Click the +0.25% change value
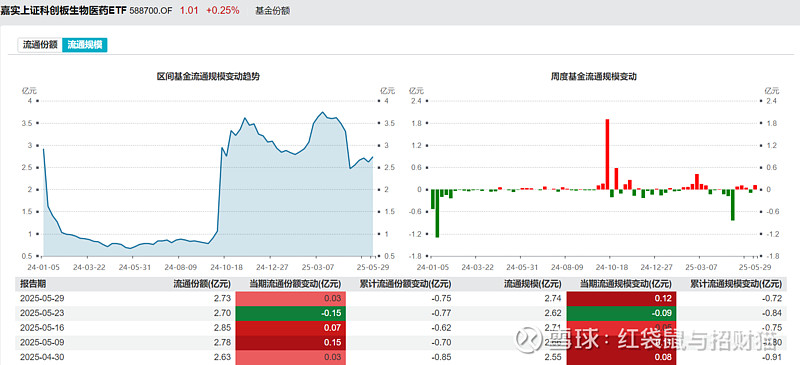This screenshot has width=800, height=365. point(222,10)
